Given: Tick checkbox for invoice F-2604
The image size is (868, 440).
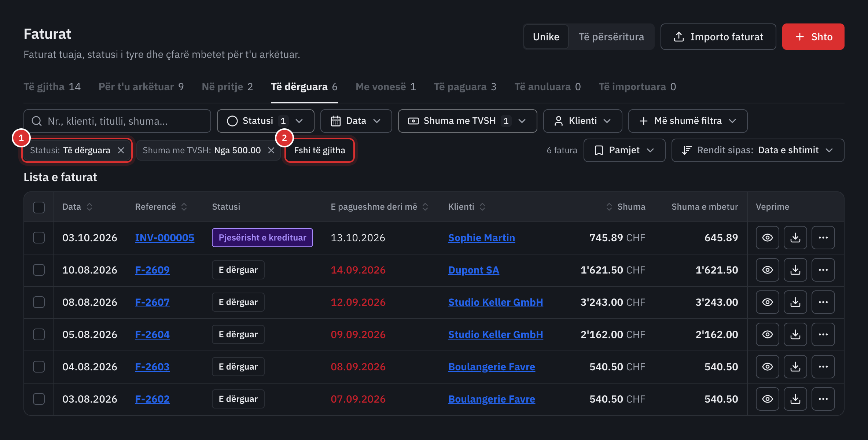Looking at the screenshot, I should (39, 334).
